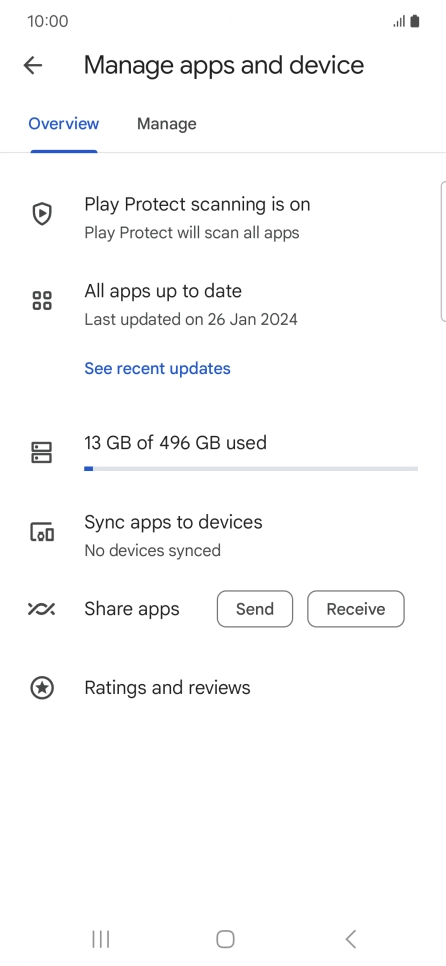
Task: Tap the four-squares apps update icon
Action: 42,301
